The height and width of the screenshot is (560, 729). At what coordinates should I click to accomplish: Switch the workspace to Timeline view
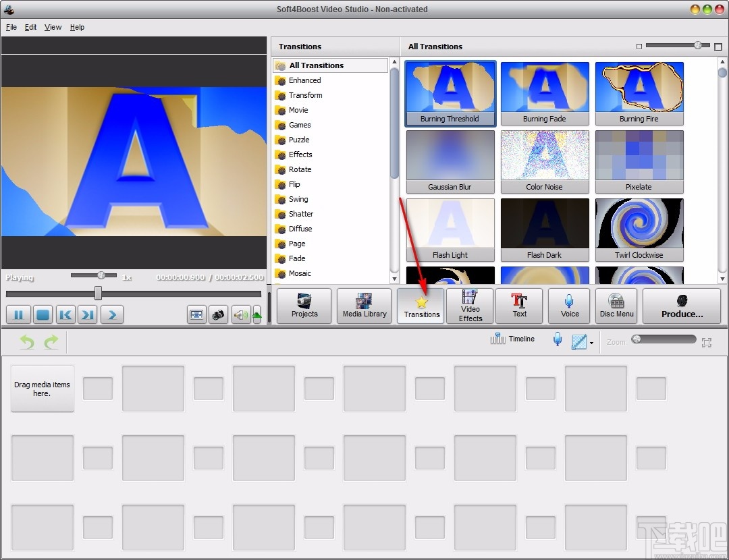513,339
